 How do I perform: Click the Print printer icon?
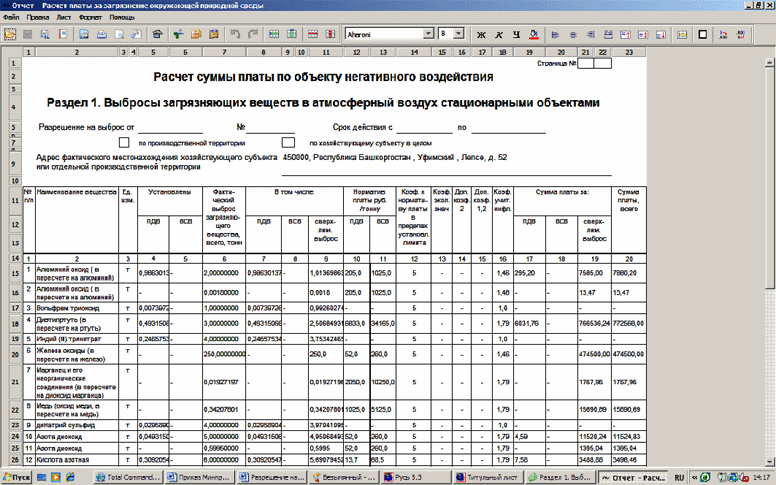coord(101,34)
